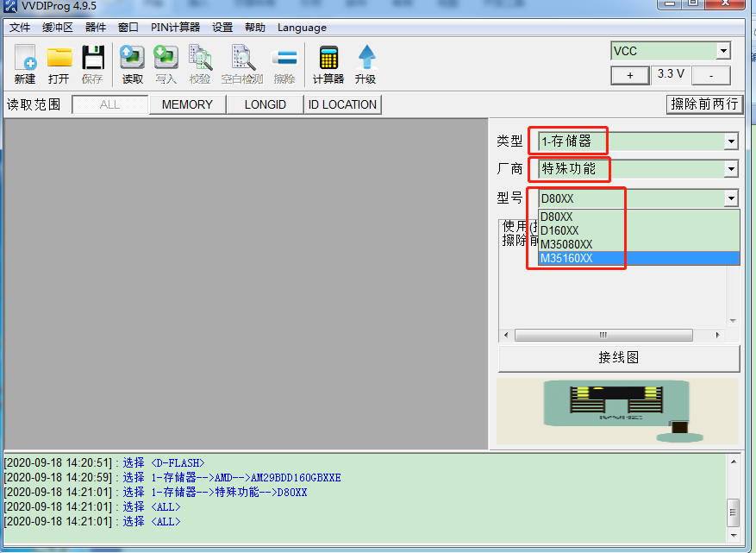Open the Language menu
The width and height of the screenshot is (756, 553).
point(302,28)
